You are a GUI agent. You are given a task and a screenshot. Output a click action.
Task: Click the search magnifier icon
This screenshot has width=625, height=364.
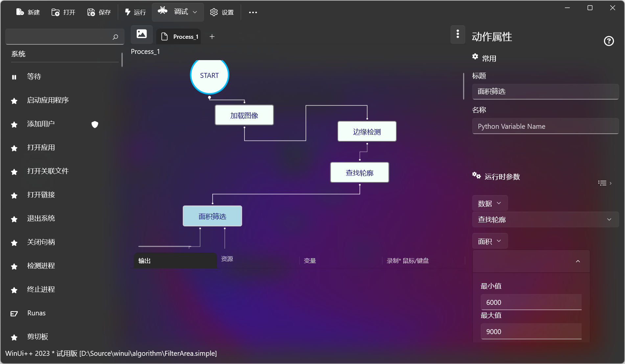click(x=115, y=37)
